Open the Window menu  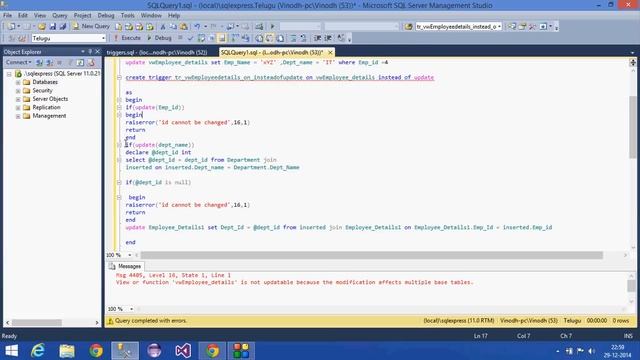(x=151, y=16)
